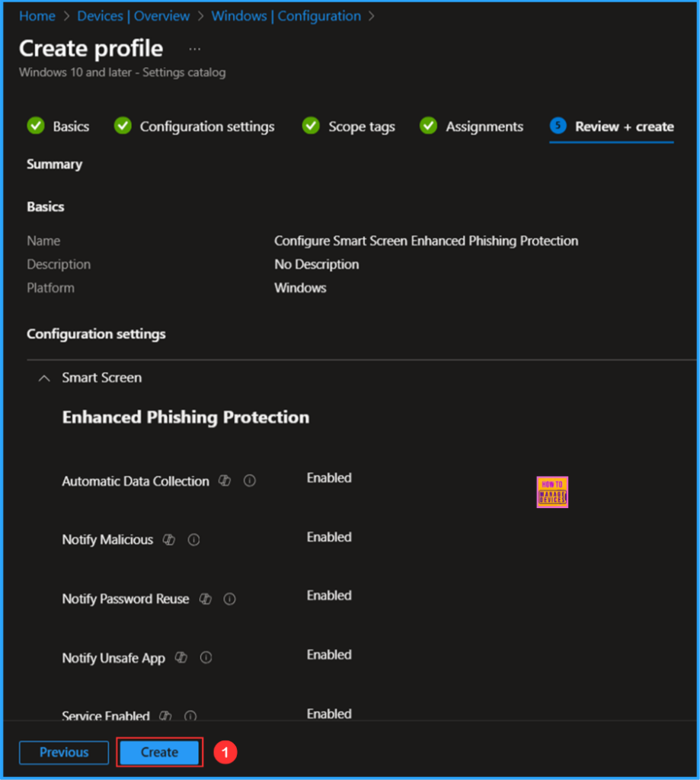Open the info tooltip for Automatic Data Collection
This screenshot has width=700, height=780.
(x=249, y=481)
